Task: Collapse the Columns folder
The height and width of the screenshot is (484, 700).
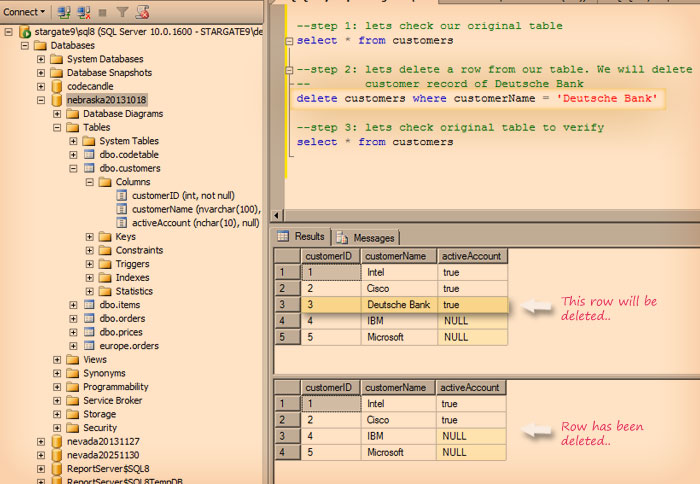Action: click(89, 182)
